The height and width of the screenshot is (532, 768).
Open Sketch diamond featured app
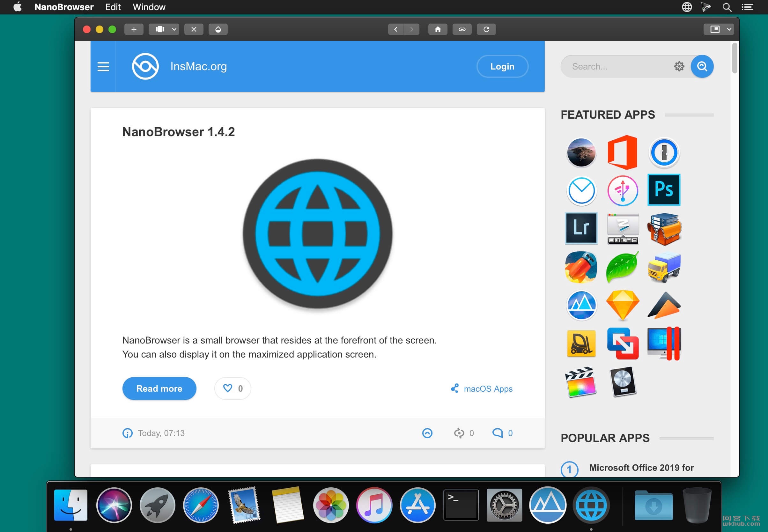click(x=622, y=305)
